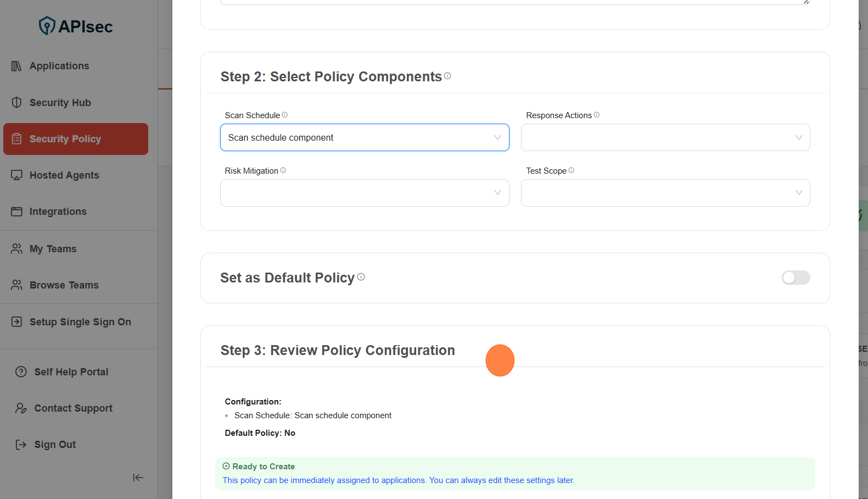Open My Teams in the sidebar
Image resolution: width=868 pixels, height=499 pixels.
point(53,249)
